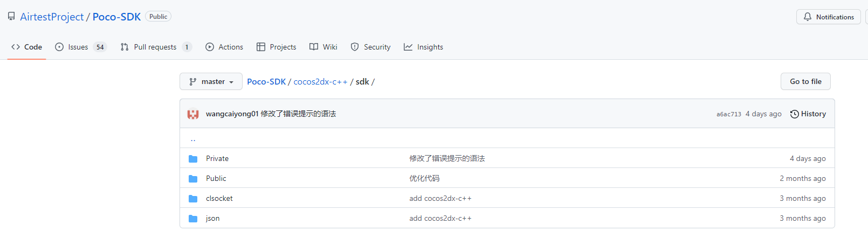Open the clsocket row add cocos2dx-c++ commit
The image size is (868, 245).
point(440,198)
